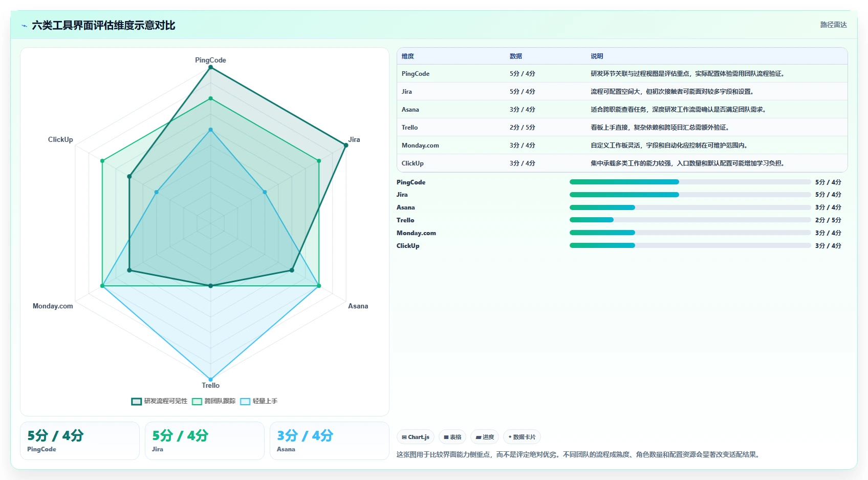The width and height of the screenshot is (868, 480).
Task: Open the Jira 5分 / 4分 stat card
Action: pos(205,441)
